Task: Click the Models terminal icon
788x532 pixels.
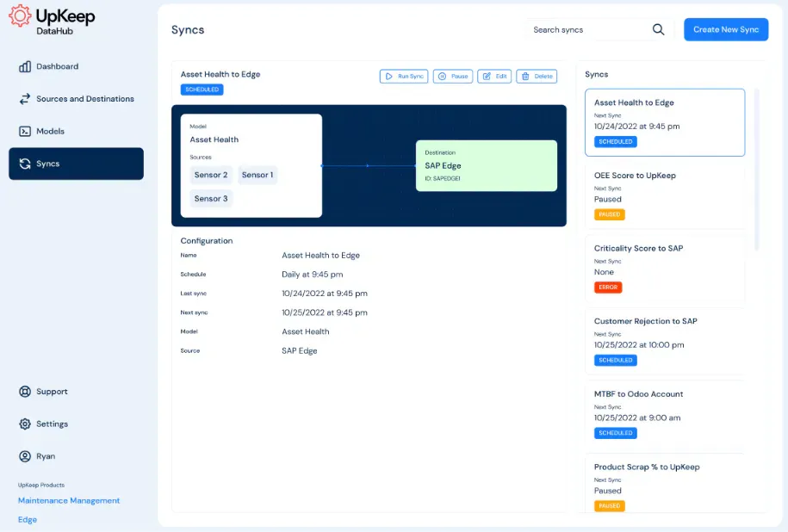Action: coord(25,131)
